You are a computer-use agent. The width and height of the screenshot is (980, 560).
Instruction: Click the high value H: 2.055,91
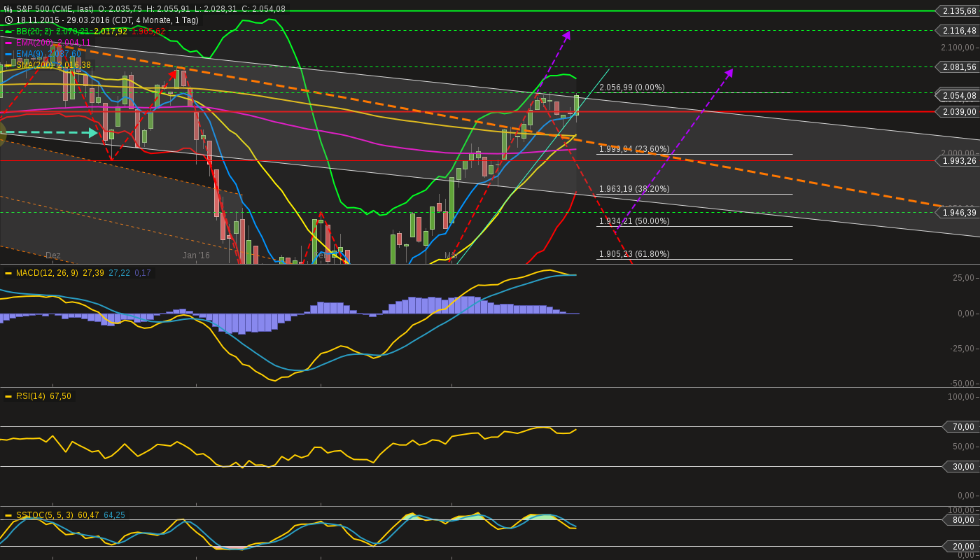point(168,9)
